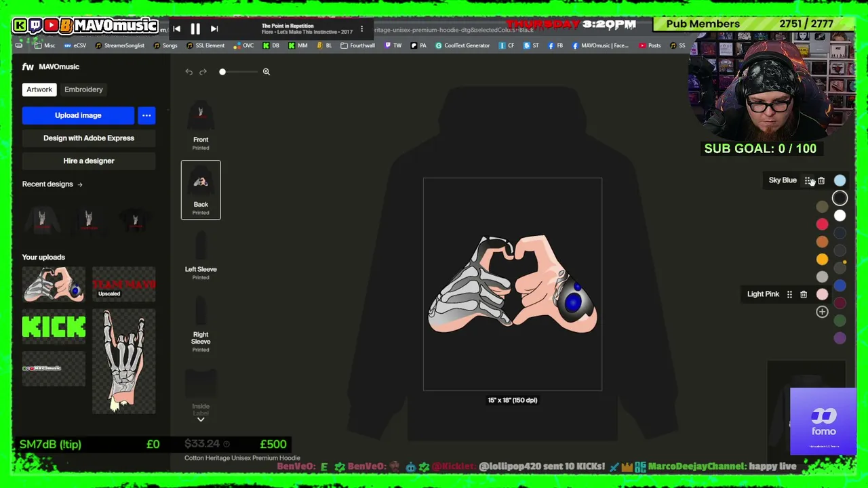868x488 pixels.
Task: Open the MAVOmusic Facebook bookmark
Action: (601, 45)
